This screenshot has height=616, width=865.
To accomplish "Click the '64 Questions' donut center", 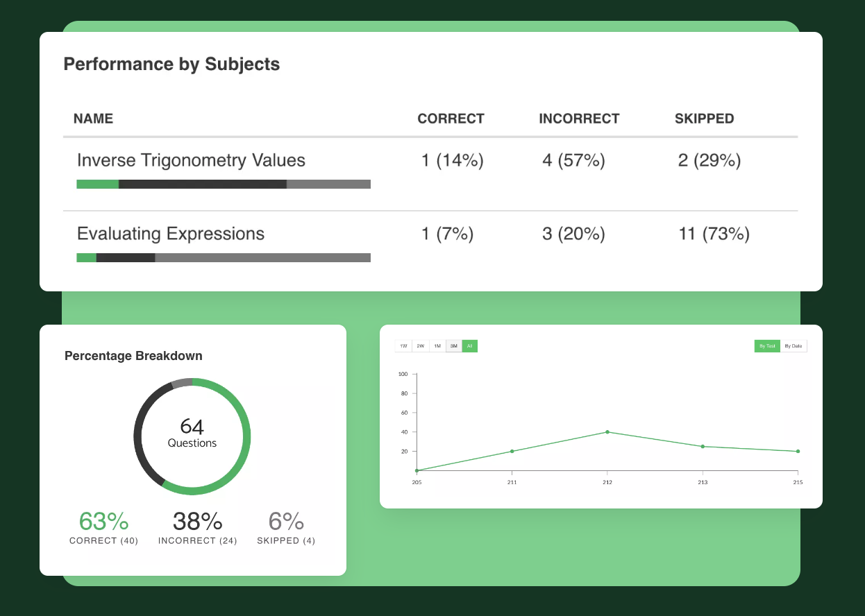I will (192, 433).
